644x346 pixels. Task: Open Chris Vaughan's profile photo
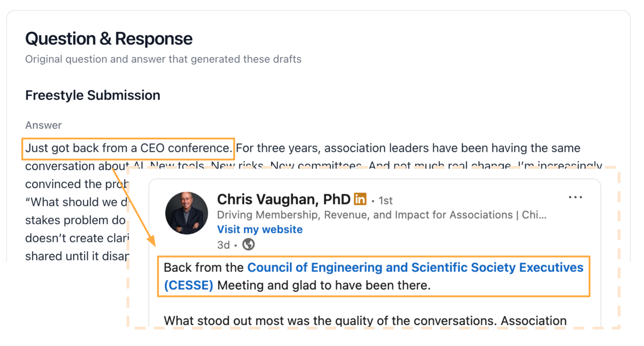tap(186, 213)
